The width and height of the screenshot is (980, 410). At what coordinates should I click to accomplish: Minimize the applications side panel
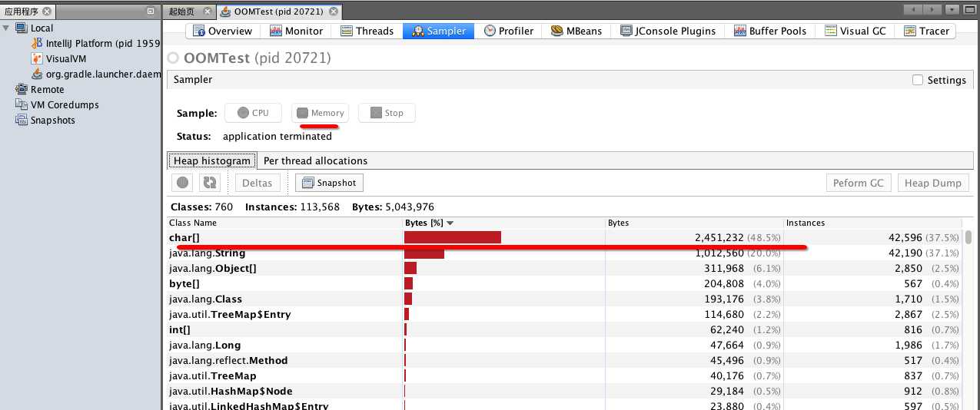tap(151, 12)
